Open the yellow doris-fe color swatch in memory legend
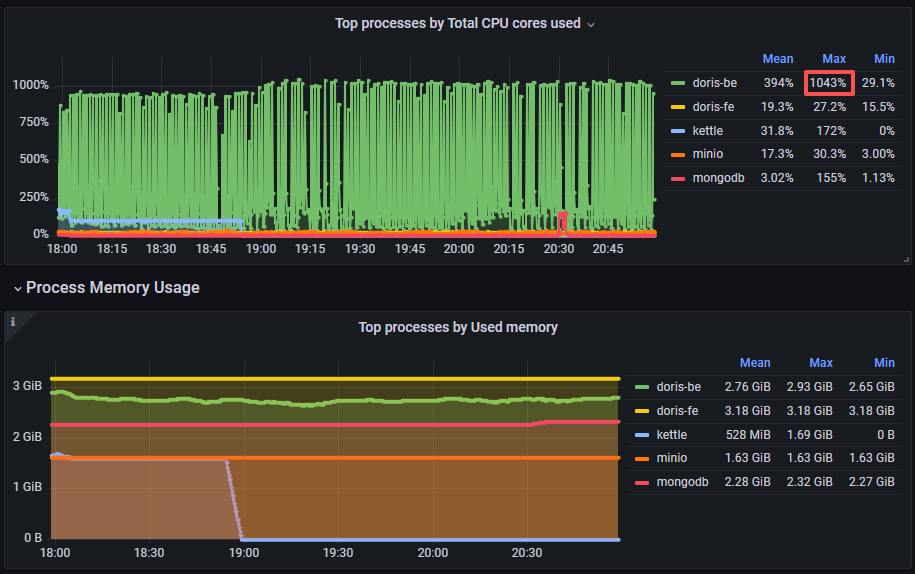Screen dimensions: 915x574 click(641, 411)
